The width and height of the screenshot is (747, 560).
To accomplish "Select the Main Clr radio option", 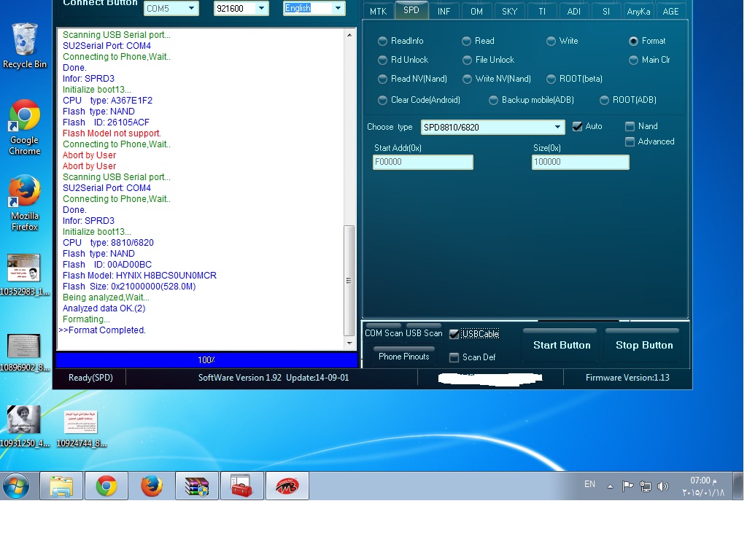I will pos(649,60).
